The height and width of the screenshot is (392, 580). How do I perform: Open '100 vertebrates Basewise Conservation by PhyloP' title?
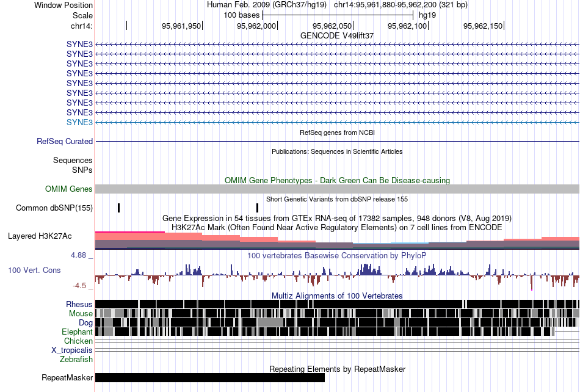click(x=337, y=256)
